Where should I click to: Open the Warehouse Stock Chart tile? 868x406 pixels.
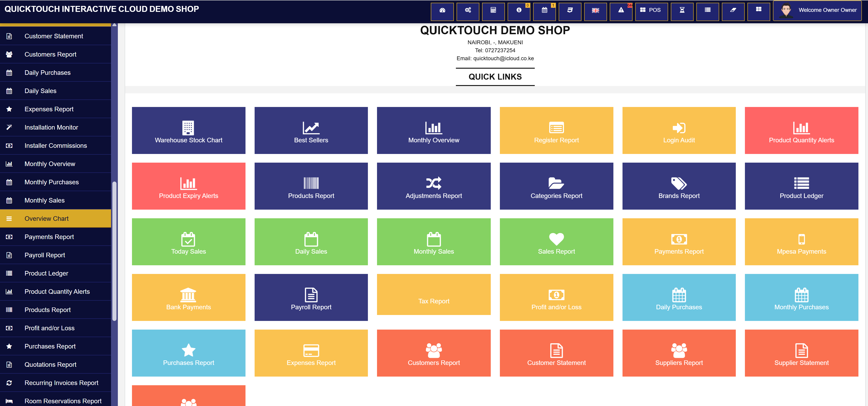188,130
